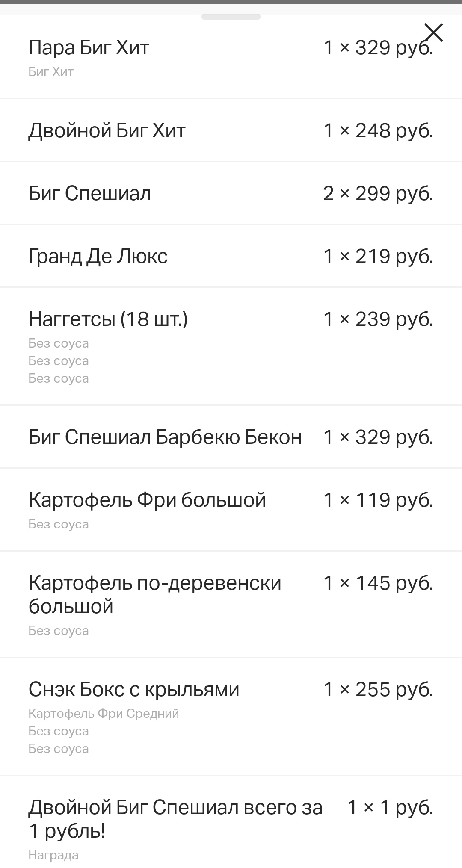Screen dimensions: 462x868
Task: Close the order details sheet
Action: pyautogui.click(x=433, y=32)
